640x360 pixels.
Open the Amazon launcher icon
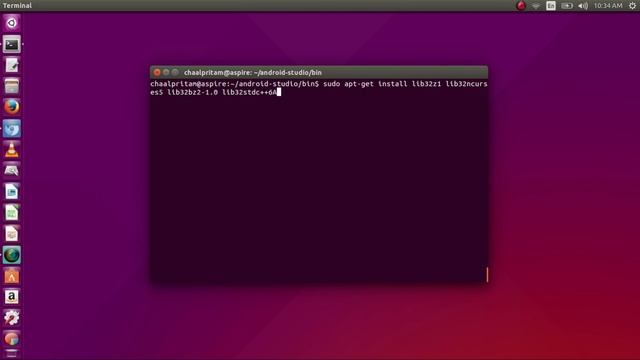11,297
